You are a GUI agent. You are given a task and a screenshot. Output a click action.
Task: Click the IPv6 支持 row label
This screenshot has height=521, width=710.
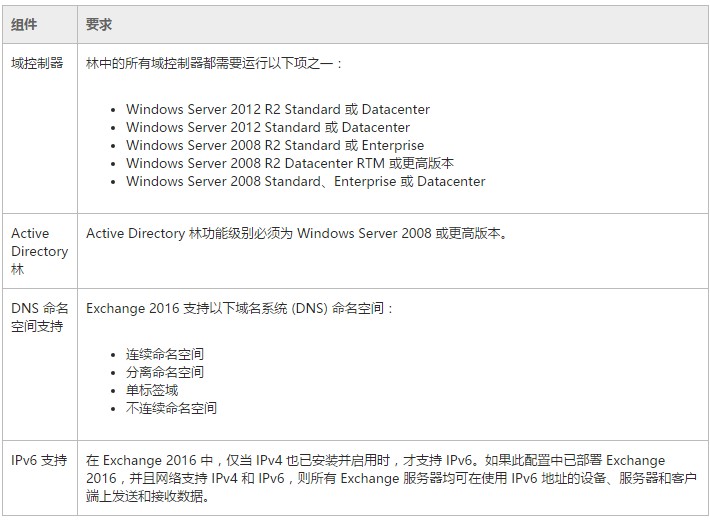[x=39, y=461]
